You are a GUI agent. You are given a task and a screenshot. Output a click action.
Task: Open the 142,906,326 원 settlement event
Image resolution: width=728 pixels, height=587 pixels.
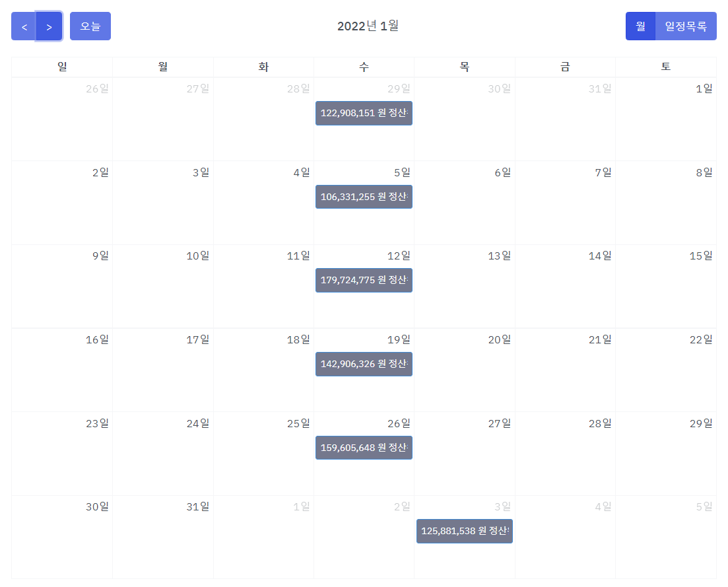click(x=364, y=364)
